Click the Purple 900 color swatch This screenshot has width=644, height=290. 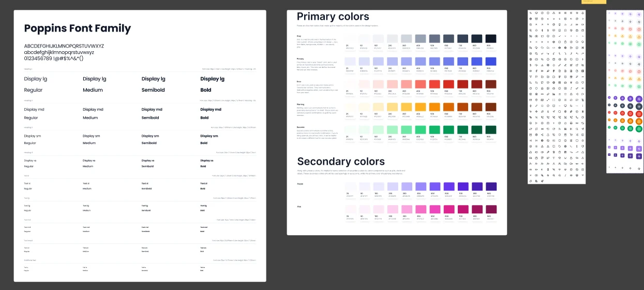coord(490,186)
